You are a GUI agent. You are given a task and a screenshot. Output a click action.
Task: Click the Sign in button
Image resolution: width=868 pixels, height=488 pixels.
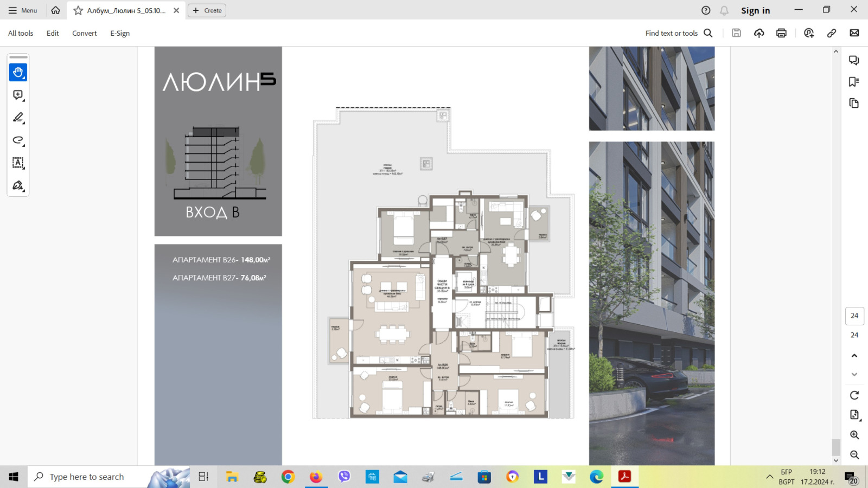point(755,10)
